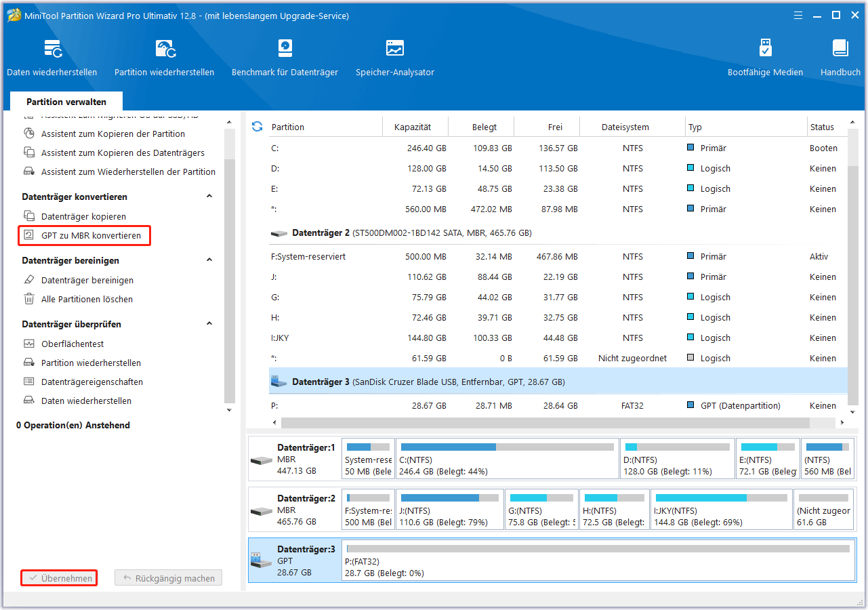Click the Datenträger 2 drive icon in the list
This screenshot has height=610, width=868.
(278, 233)
